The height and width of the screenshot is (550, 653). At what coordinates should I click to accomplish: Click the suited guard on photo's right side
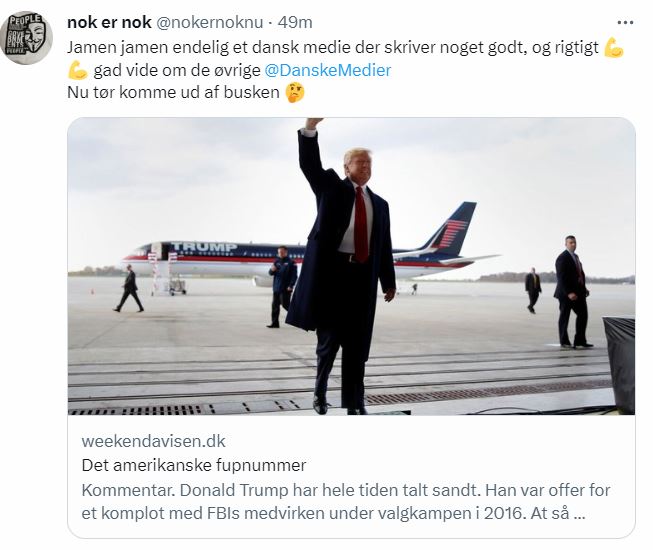coord(571,290)
